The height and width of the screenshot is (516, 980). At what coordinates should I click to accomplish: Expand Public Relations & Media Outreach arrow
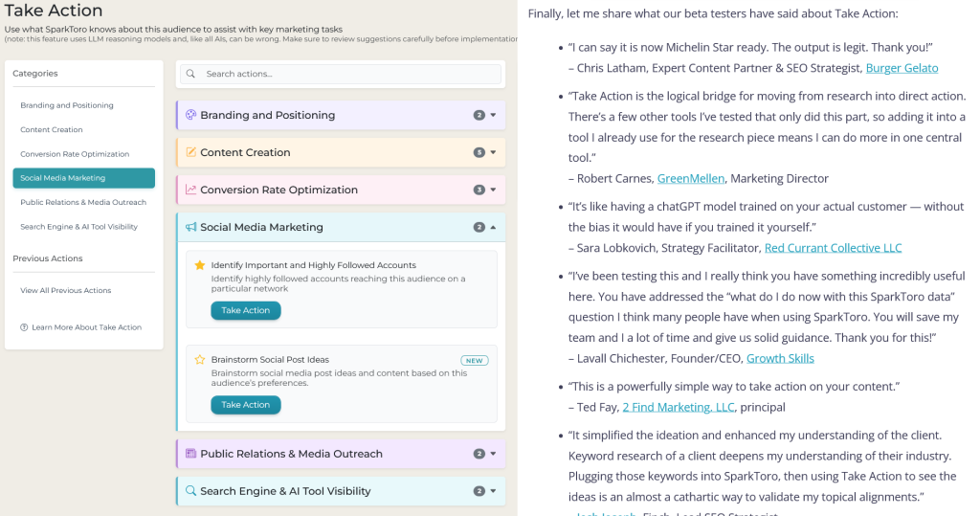pyautogui.click(x=493, y=454)
